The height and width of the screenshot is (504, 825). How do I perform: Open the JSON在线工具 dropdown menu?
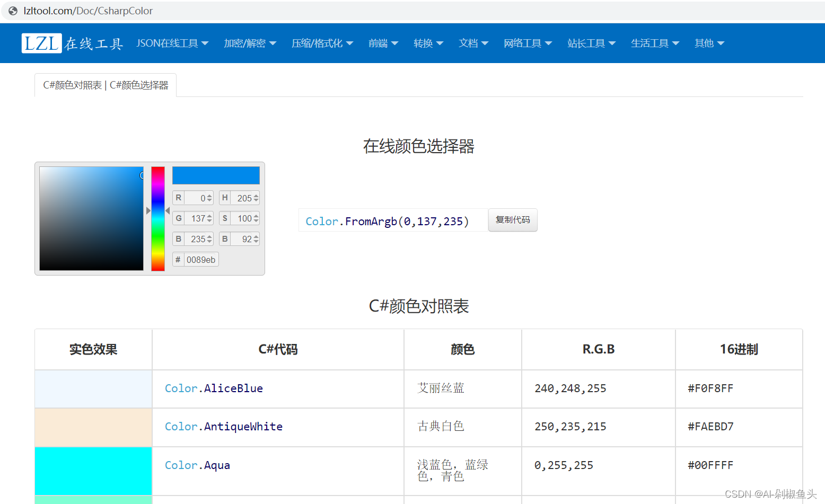click(x=172, y=43)
